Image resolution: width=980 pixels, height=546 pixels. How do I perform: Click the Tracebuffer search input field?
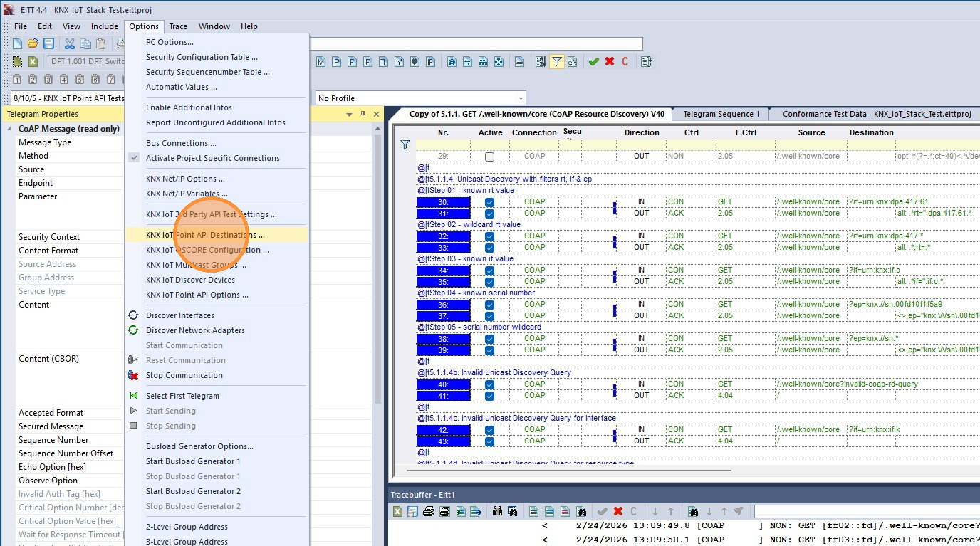867,511
